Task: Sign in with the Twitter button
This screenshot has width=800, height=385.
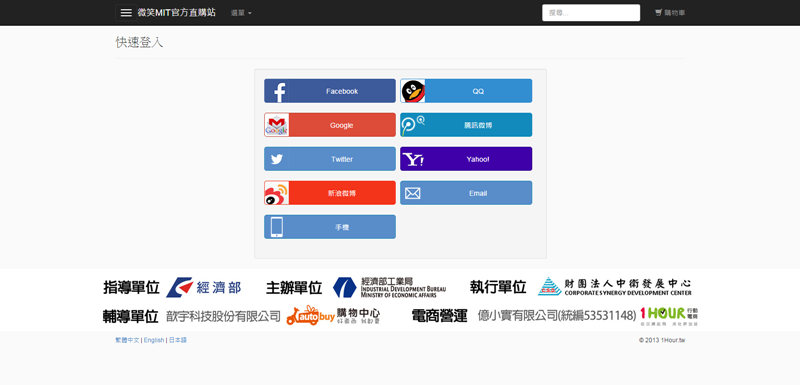Action: (330, 159)
